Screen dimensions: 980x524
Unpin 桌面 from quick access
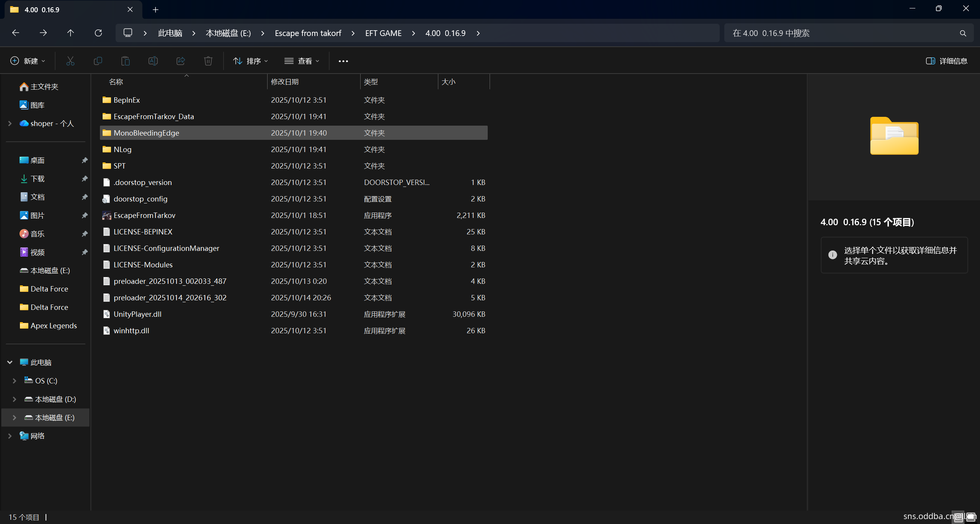coord(85,160)
